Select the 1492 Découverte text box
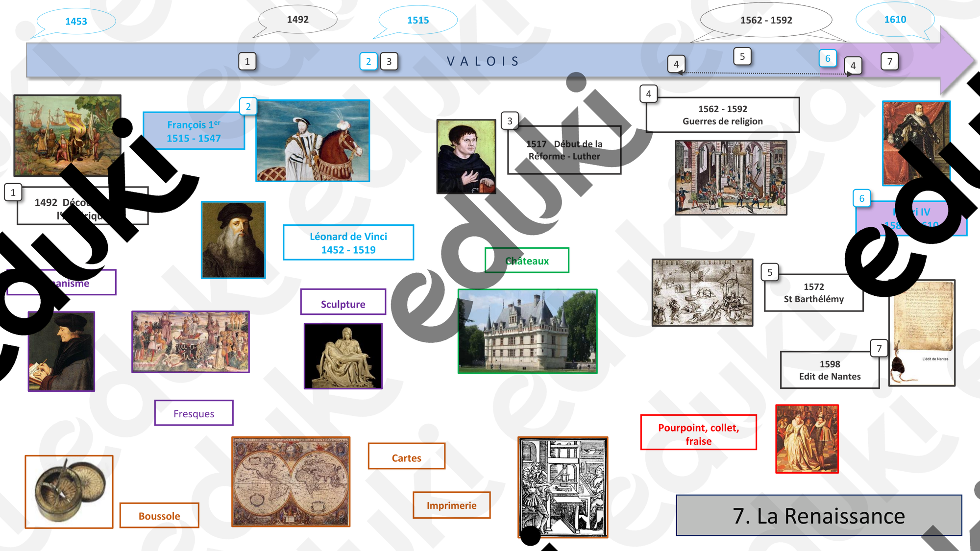This screenshot has width=980, height=551. pos(83,206)
